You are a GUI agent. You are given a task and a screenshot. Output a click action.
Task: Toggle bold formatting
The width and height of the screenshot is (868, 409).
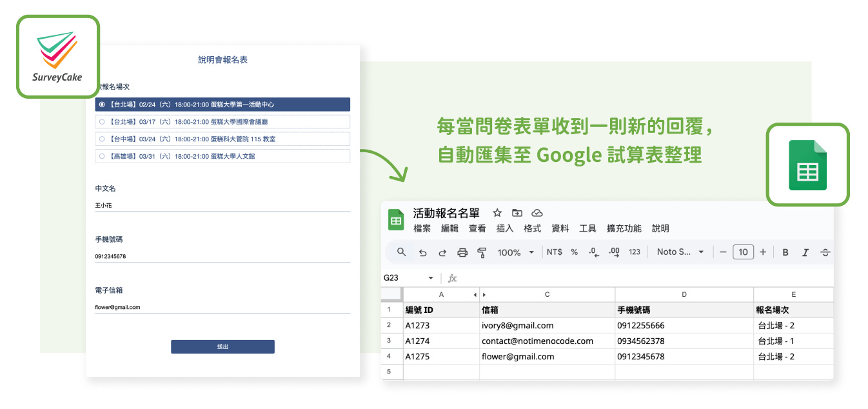(785, 252)
